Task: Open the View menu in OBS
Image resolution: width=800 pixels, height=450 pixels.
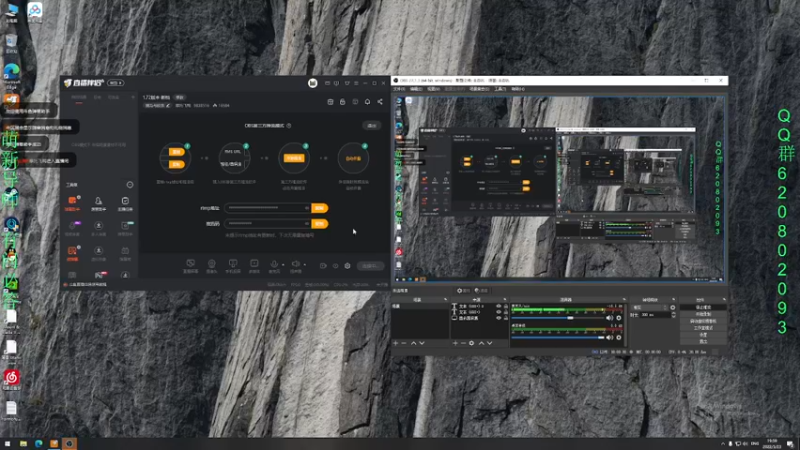Action: tap(433, 89)
